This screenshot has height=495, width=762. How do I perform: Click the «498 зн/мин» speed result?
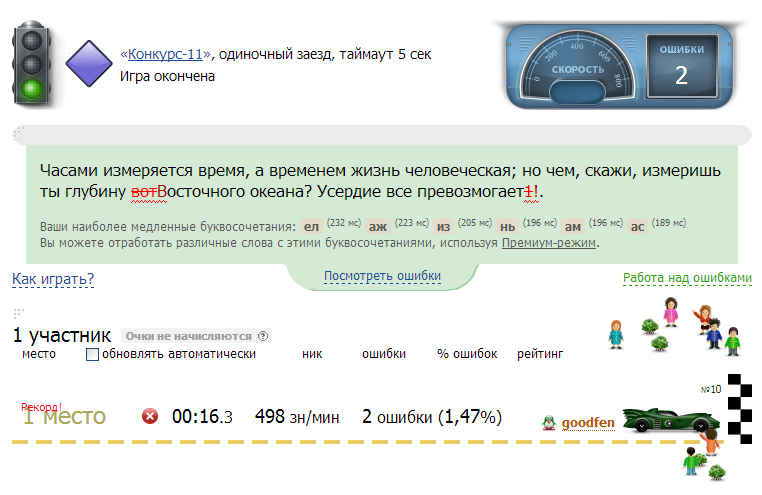[297, 417]
